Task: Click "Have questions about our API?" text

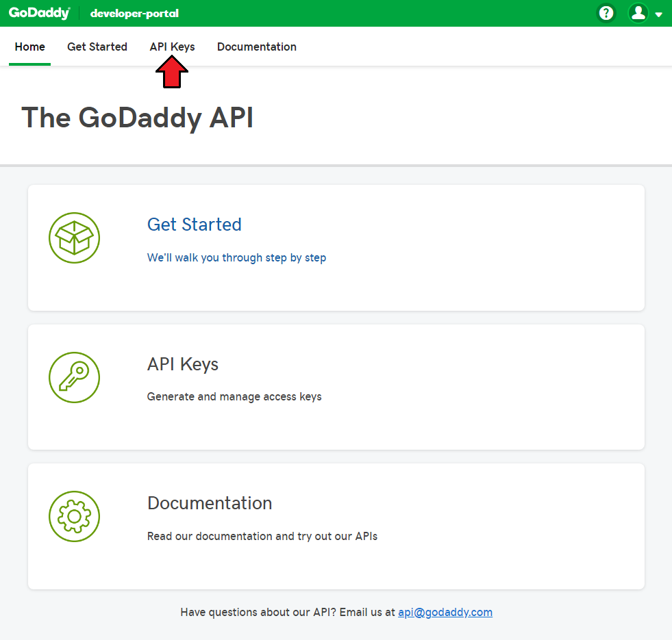Action: (x=259, y=612)
